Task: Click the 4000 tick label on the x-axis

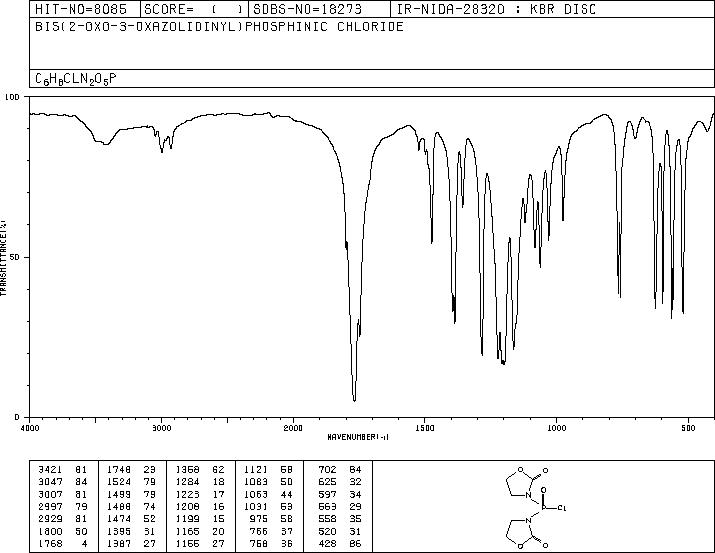Action: click(30, 428)
